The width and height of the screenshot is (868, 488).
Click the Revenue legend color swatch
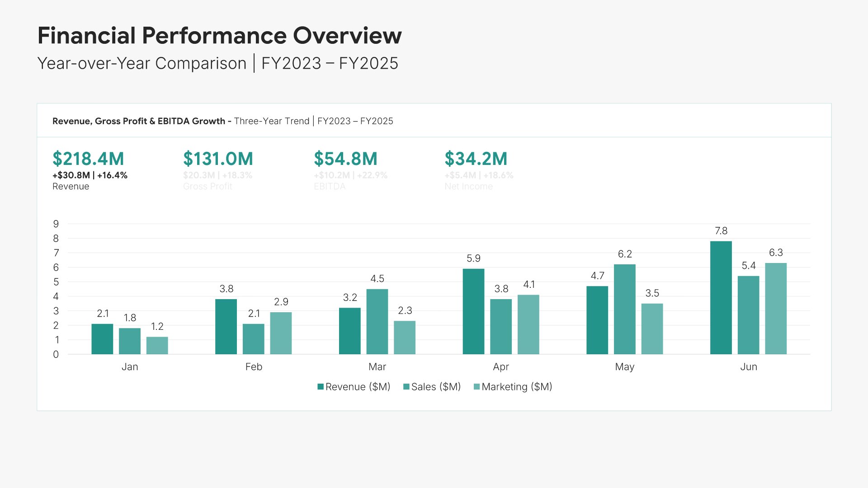[321, 387]
